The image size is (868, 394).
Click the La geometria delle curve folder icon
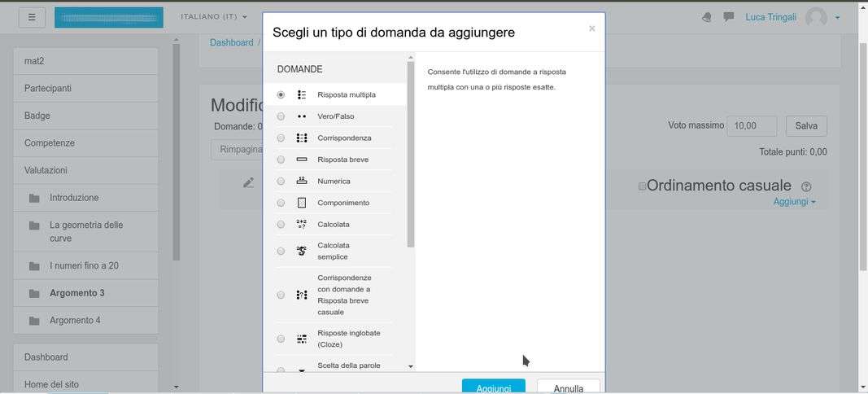point(34,225)
